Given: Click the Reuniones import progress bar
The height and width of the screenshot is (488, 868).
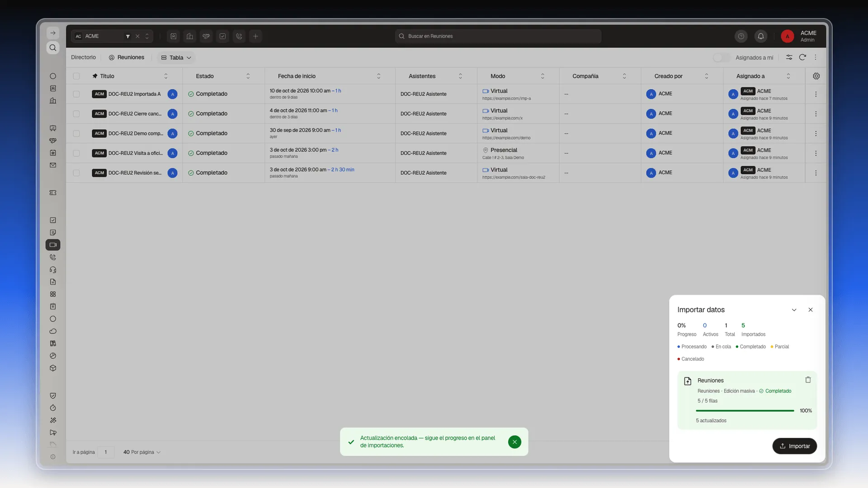Looking at the screenshot, I should [745, 411].
